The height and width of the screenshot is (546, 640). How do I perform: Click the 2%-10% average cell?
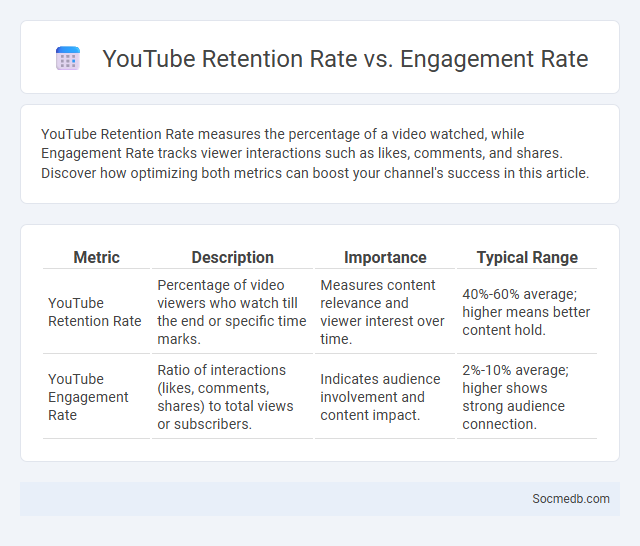click(x=527, y=397)
